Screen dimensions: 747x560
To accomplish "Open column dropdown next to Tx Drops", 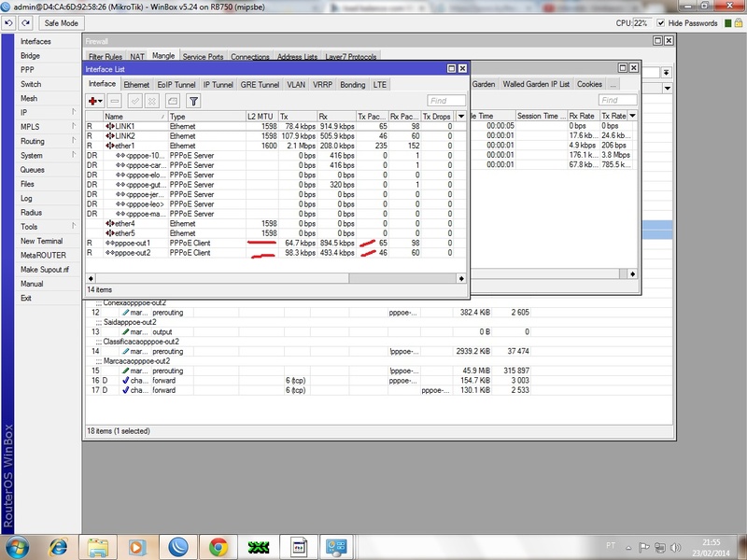I will [459, 117].
